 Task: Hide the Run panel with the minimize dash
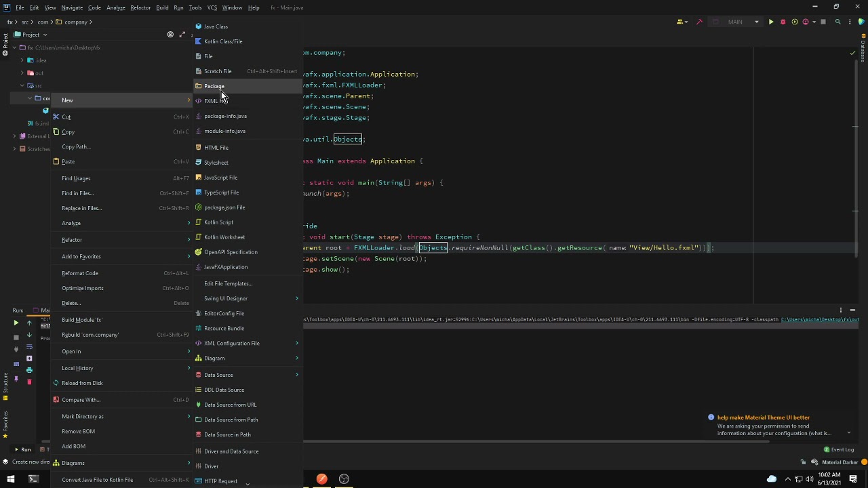(852, 310)
